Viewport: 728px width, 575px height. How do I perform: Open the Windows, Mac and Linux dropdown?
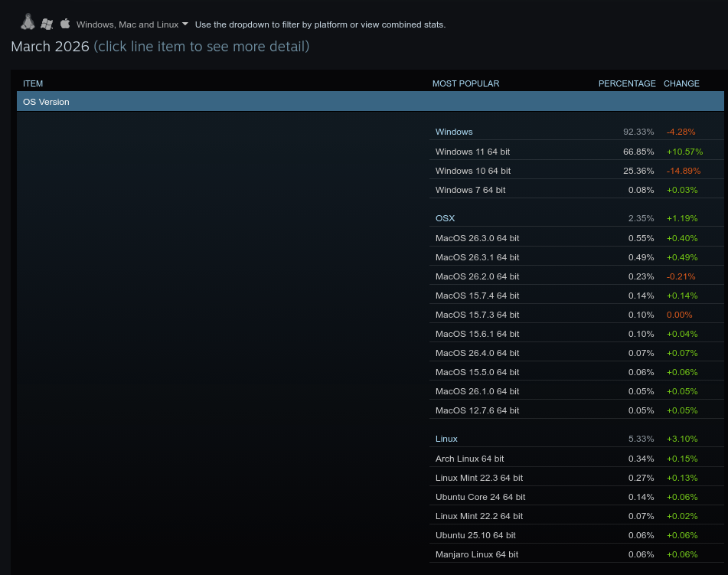(132, 25)
